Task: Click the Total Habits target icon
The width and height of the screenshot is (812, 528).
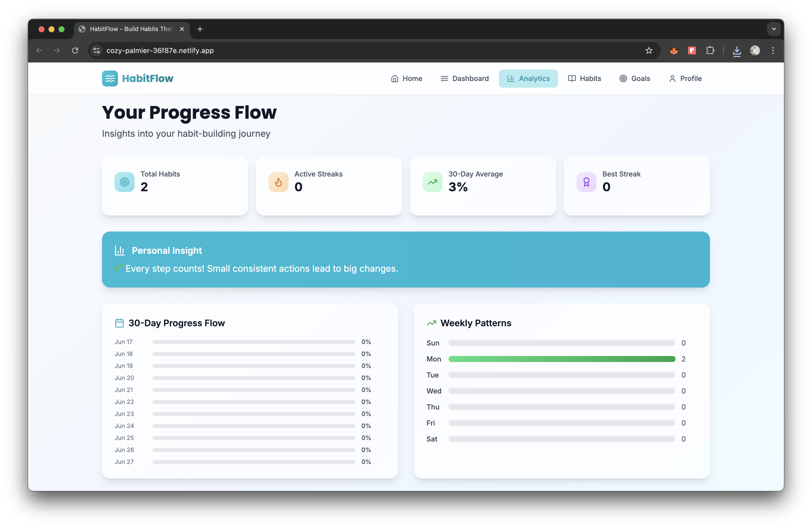Action: 124,182
